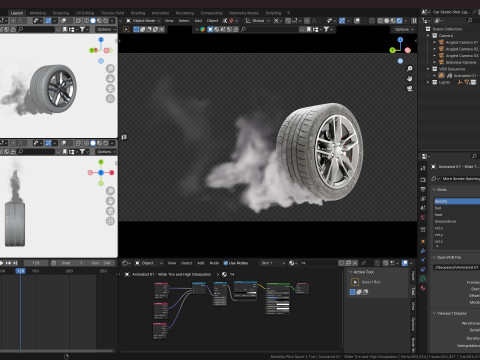Image resolution: width=480 pixels, height=360 pixels.
Task: Open Options dropdown in main viewport
Action: click(x=403, y=29)
